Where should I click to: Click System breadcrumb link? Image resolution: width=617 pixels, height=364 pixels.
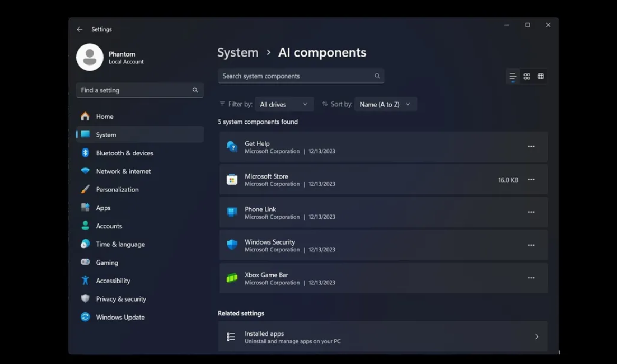click(238, 53)
